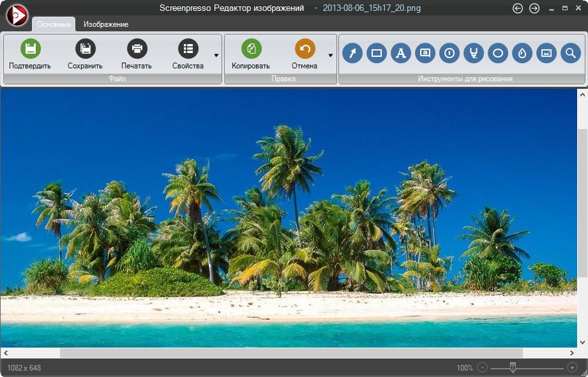The image size is (588, 377).
Task: Click the 100% zoom value
Action: pyautogui.click(x=465, y=367)
